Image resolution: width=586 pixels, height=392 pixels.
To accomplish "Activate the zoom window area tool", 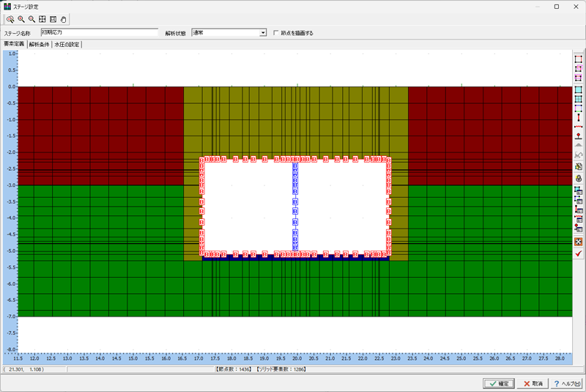I will point(10,19).
